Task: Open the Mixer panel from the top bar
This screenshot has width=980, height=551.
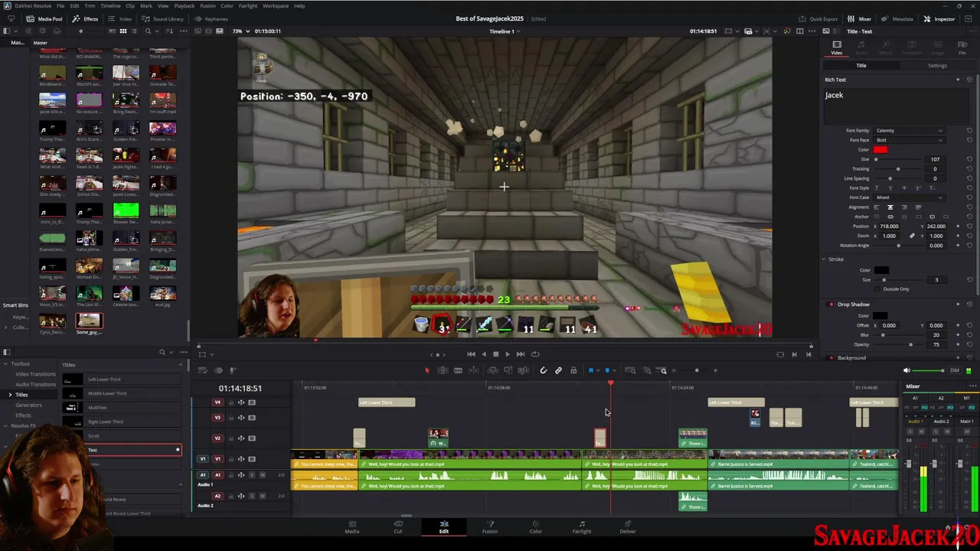Action: click(861, 18)
